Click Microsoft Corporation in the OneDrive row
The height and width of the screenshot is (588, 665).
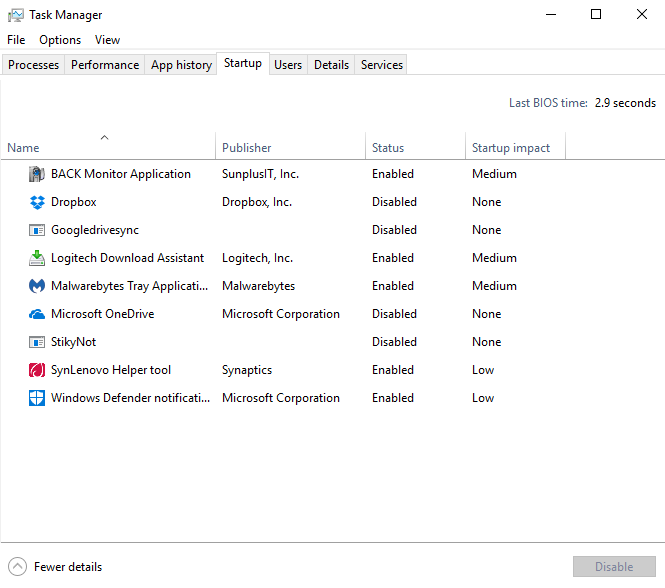(x=281, y=314)
